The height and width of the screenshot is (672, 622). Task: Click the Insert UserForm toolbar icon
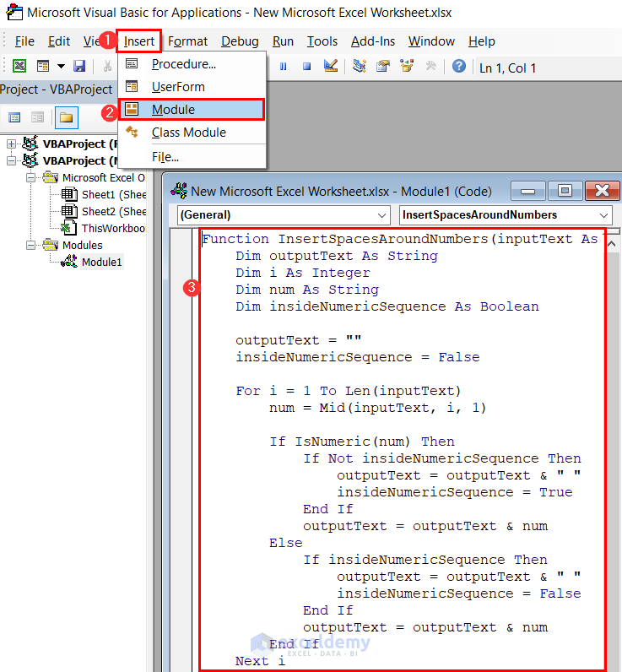coord(43,66)
